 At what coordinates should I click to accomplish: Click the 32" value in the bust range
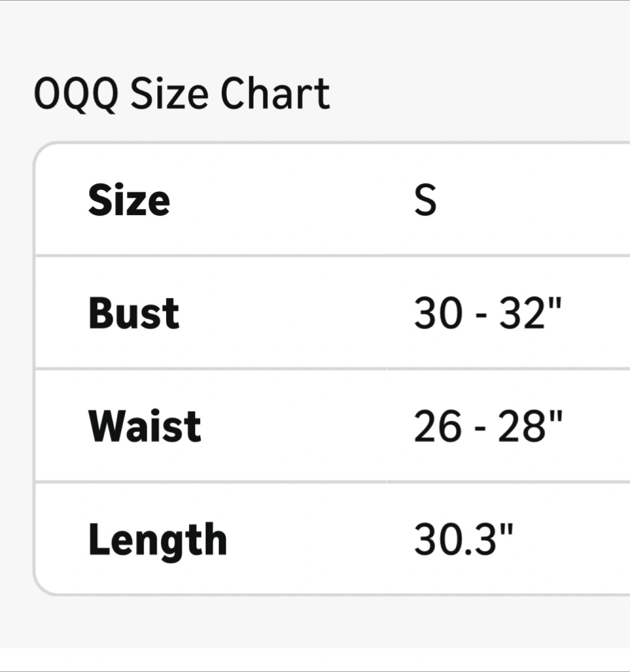(530, 313)
